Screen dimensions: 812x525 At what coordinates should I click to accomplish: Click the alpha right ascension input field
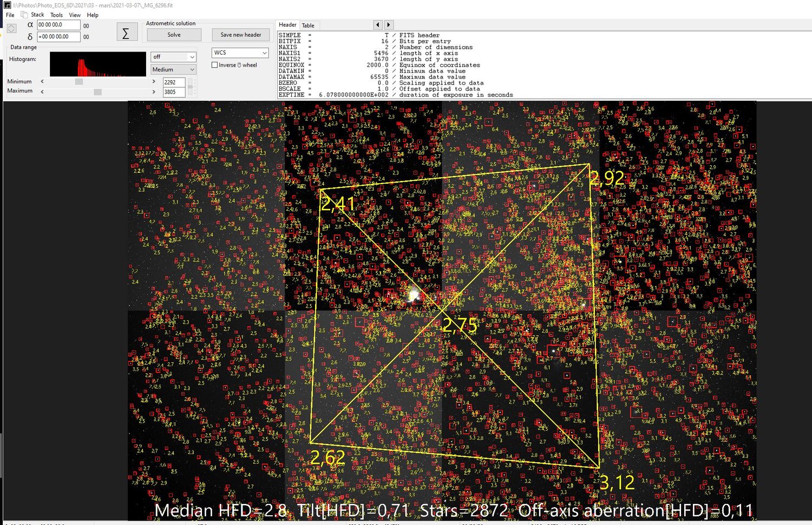(58, 25)
